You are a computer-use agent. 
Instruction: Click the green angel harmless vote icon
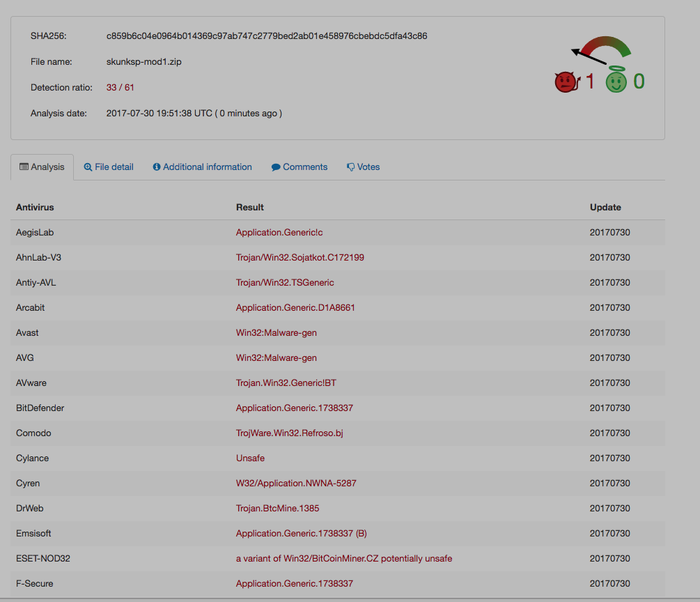click(616, 79)
